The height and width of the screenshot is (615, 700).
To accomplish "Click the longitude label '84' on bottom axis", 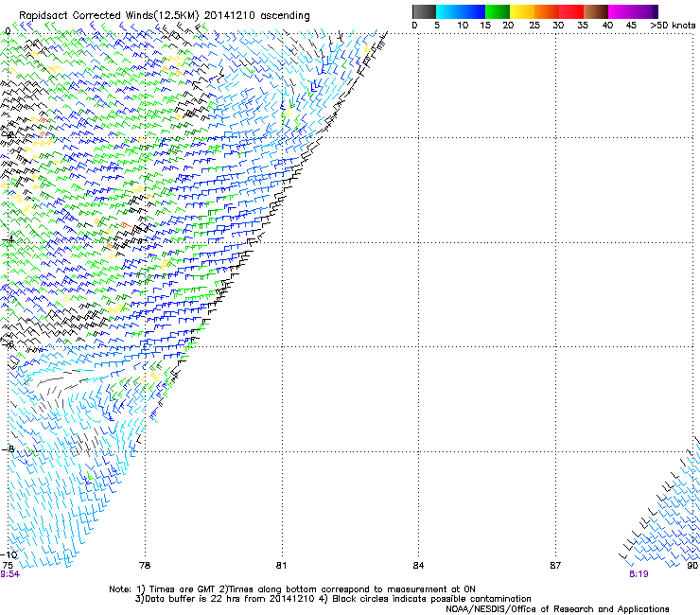I will pyautogui.click(x=418, y=566).
